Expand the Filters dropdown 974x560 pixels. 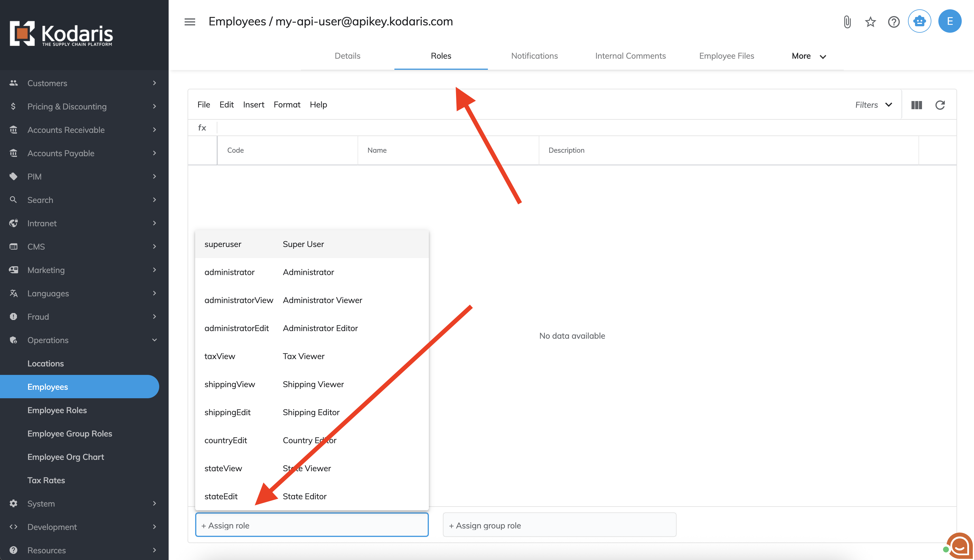click(x=873, y=105)
